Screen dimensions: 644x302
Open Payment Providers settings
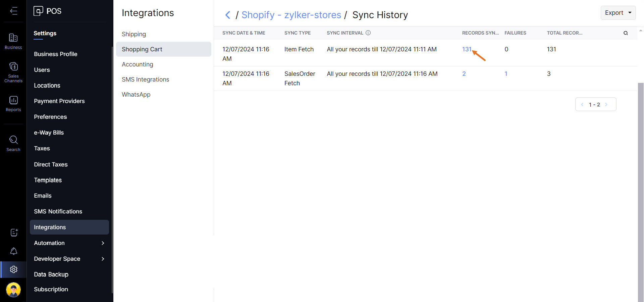tap(59, 101)
